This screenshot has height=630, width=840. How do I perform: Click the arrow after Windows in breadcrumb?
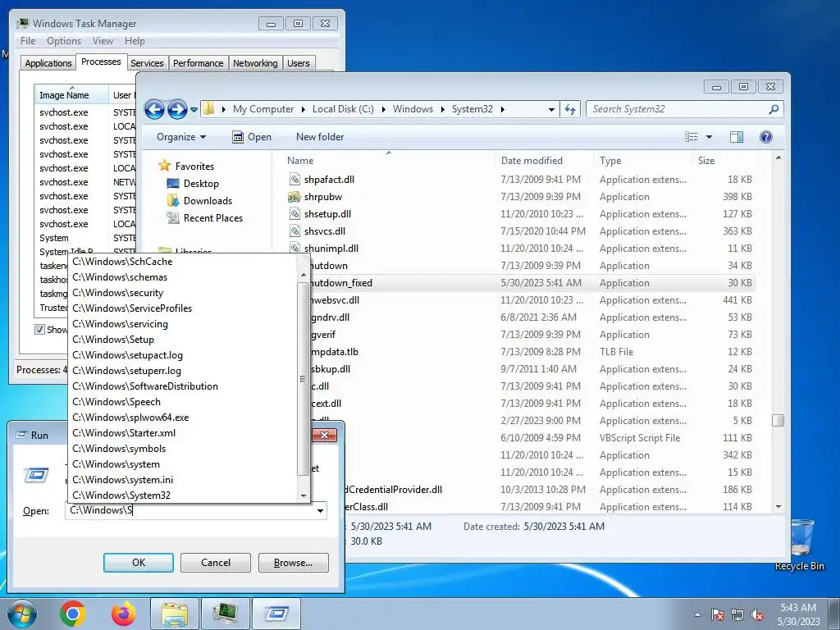(x=442, y=110)
